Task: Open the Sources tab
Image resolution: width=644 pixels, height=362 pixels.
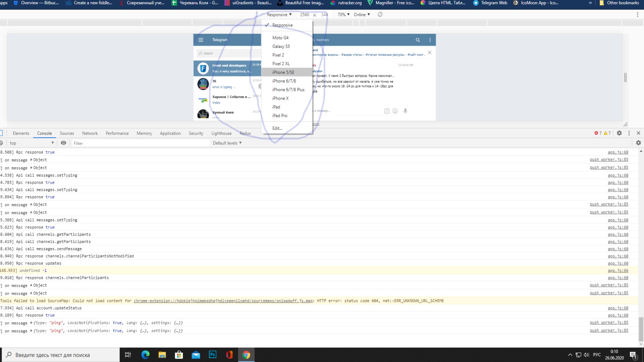Action: tap(67, 133)
